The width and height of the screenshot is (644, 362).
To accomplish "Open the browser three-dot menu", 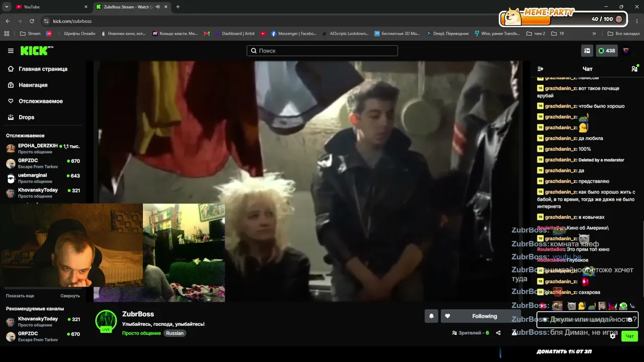I will point(636,21).
